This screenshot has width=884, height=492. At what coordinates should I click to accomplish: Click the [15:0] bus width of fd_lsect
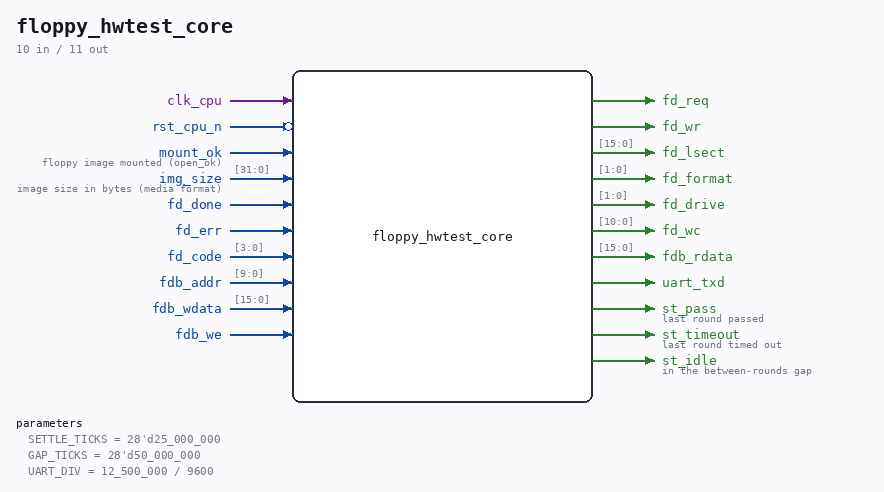[x=616, y=144]
